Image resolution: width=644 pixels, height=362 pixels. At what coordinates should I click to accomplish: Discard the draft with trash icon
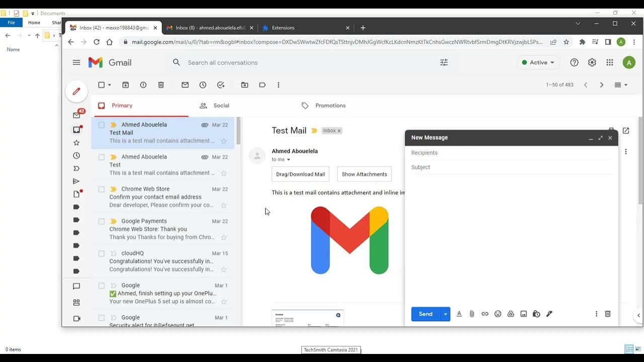(608, 314)
